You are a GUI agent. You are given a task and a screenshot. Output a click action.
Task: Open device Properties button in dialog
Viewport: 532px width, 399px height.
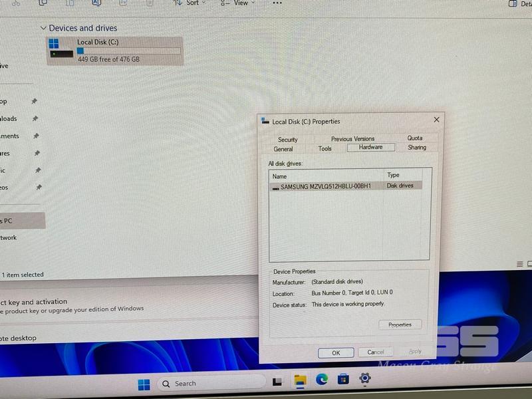click(400, 325)
